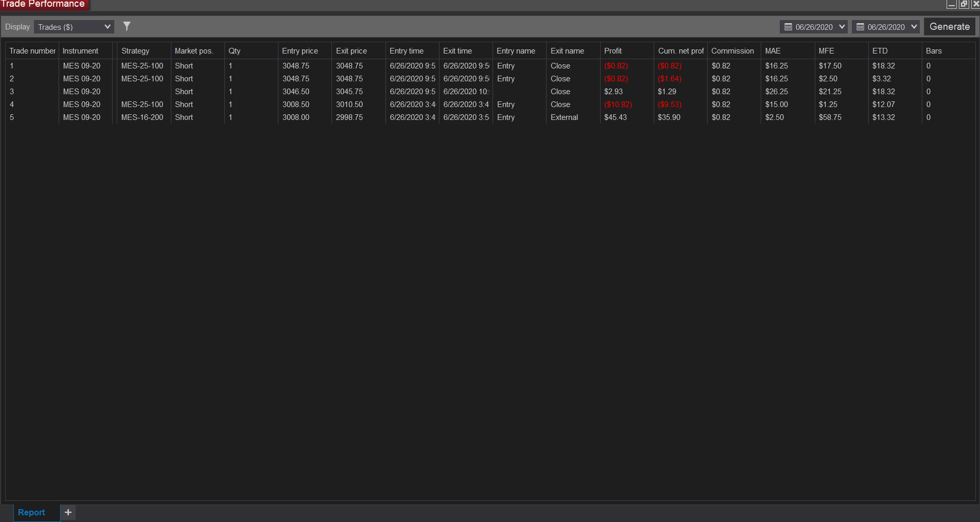Expand the end date picker arrow

pyautogui.click(x=914, y=27)
